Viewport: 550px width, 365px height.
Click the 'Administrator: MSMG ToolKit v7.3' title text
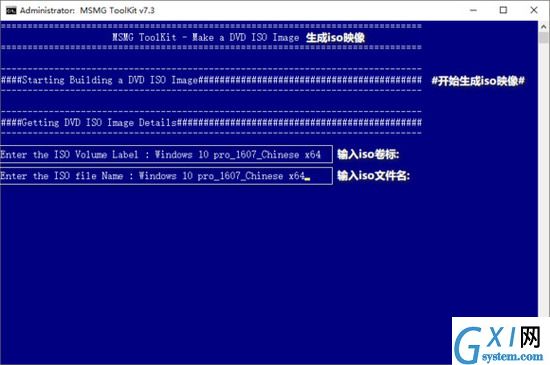tap(87, 11)
